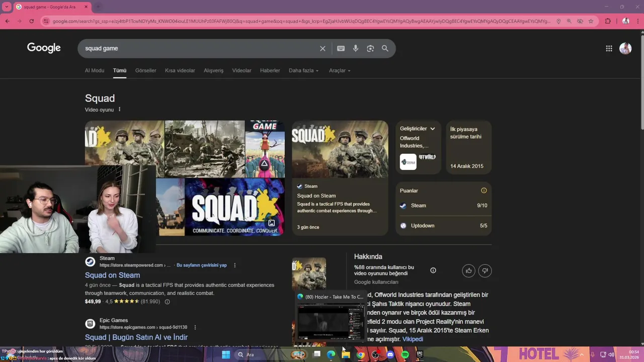Open Epic Games Launcher from the taskbar

(x=420, y=355)
